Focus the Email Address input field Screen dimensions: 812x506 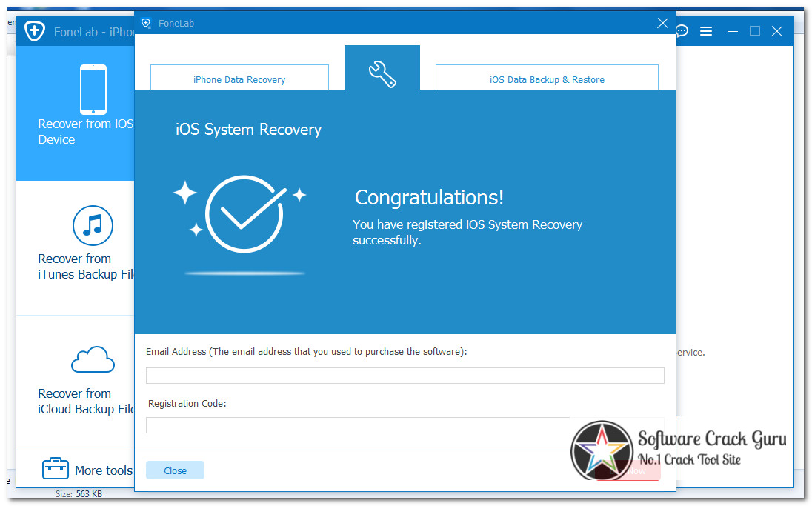[x=405, y=376]
